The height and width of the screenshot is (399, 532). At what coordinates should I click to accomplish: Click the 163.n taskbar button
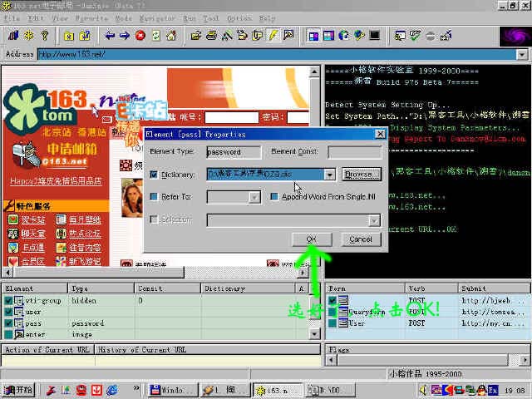[x=278, y=390]
